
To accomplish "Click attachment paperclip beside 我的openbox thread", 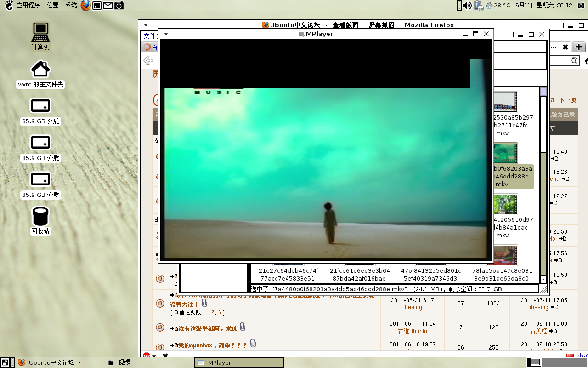I will (x=253, y=343).
